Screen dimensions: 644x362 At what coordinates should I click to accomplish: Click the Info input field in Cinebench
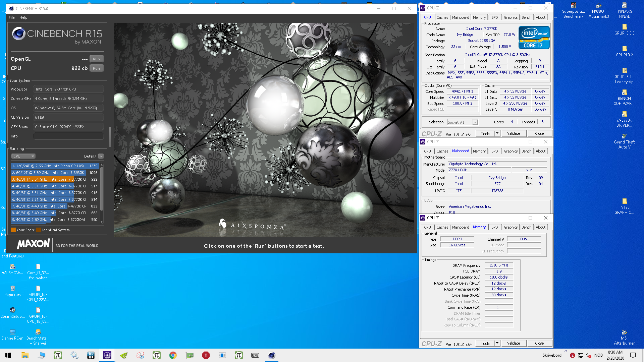pyautogui.click(x=68, y=136)
